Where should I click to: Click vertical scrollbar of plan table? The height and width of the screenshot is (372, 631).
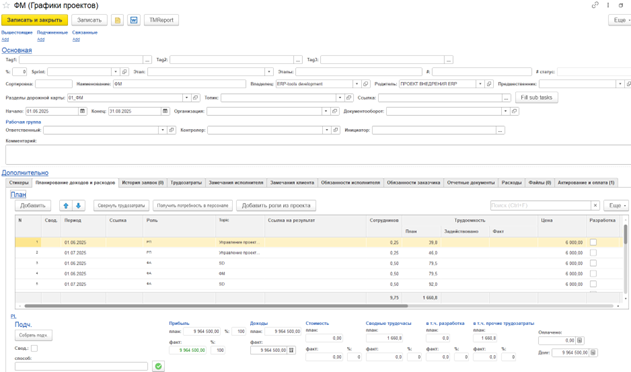click(x=625, y=234)
